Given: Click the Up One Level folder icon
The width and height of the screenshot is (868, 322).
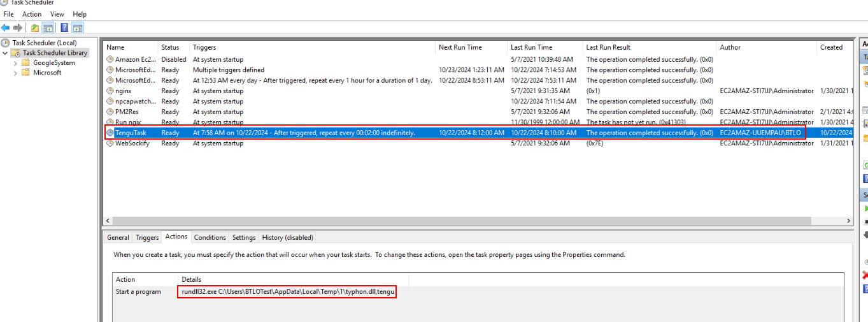Looking at the screenshot, I should (34, 27).
